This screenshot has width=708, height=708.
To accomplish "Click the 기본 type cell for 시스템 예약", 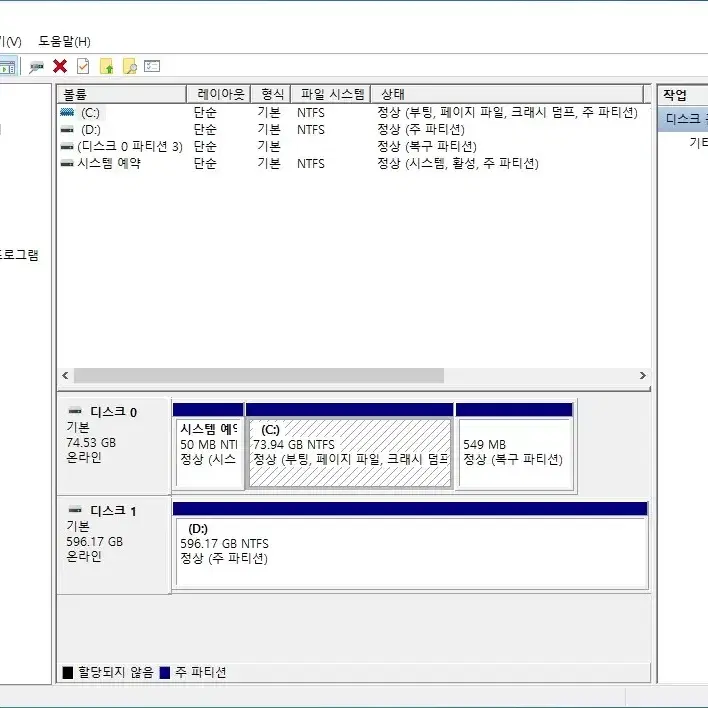I will pyautogui.click(x=269, y=163).
